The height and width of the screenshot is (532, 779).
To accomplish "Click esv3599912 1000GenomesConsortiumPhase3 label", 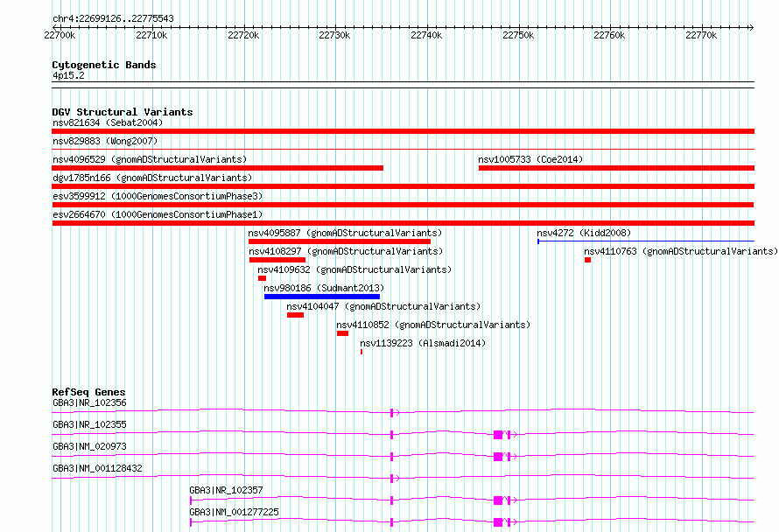I will (158, 196).
